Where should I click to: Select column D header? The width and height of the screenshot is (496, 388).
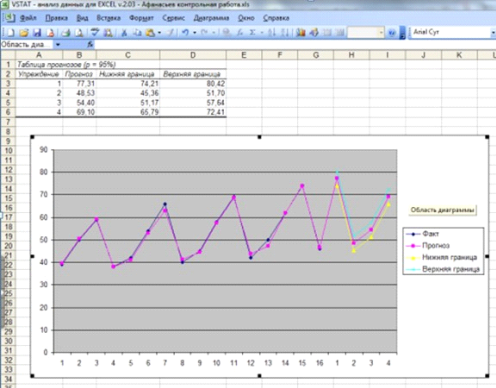pyautogui.click(x=193, y=55)
